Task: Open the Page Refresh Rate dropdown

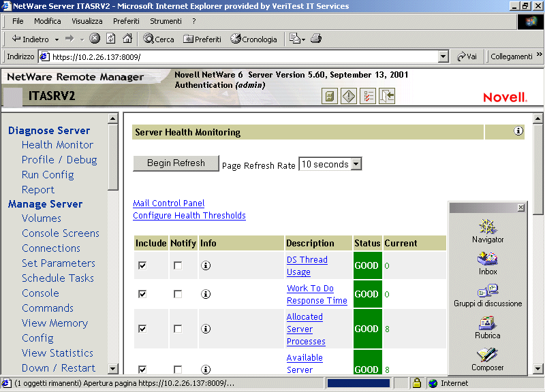Action: (x=358, y=164)
